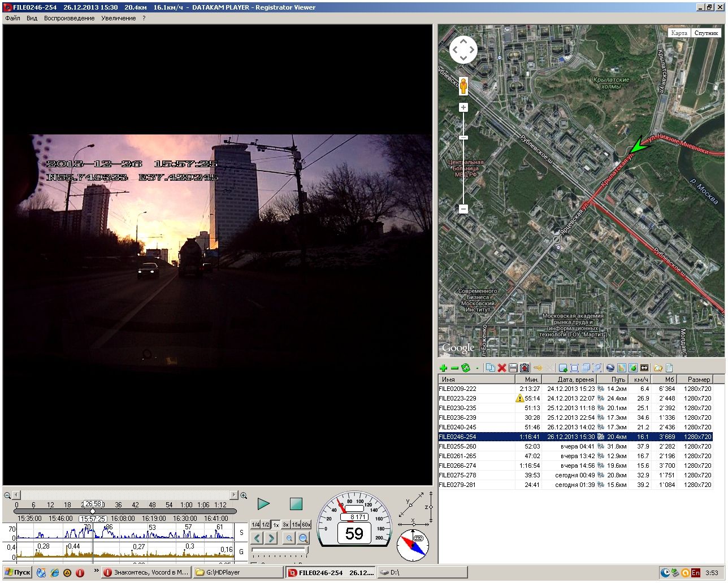Open the Воспроизведение menu
This screenshot has height=583, width=728.
click(69, 18)
